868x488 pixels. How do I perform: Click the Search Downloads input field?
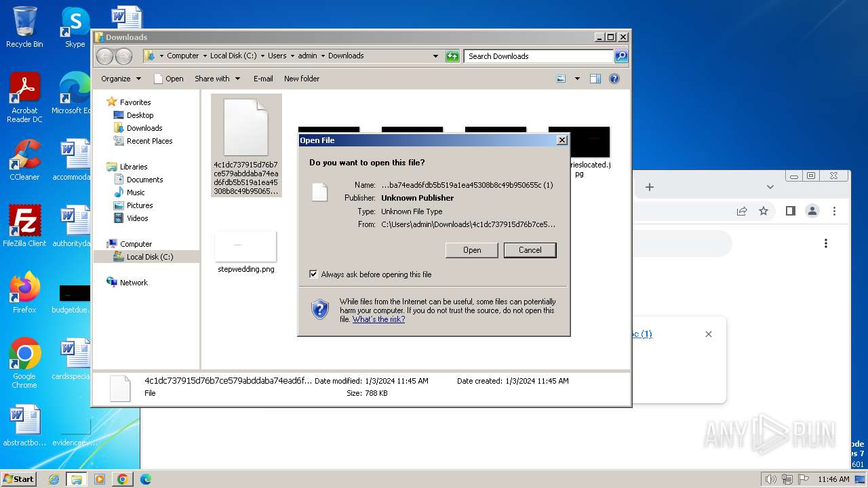(539, 56)
